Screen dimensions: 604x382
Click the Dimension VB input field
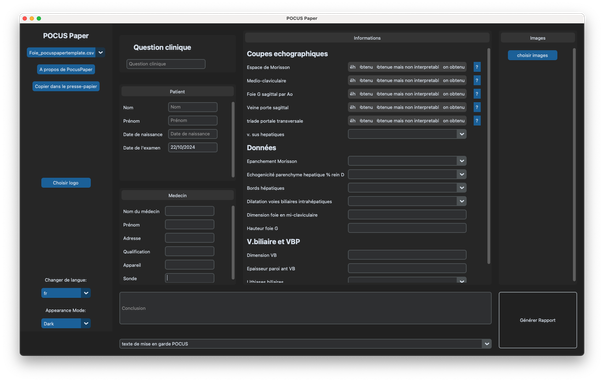407,255
